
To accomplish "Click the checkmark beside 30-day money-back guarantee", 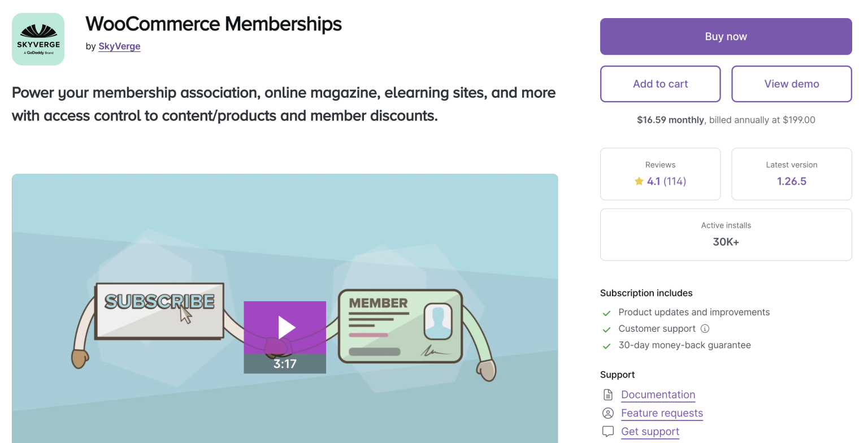I will tap(607, 345).
